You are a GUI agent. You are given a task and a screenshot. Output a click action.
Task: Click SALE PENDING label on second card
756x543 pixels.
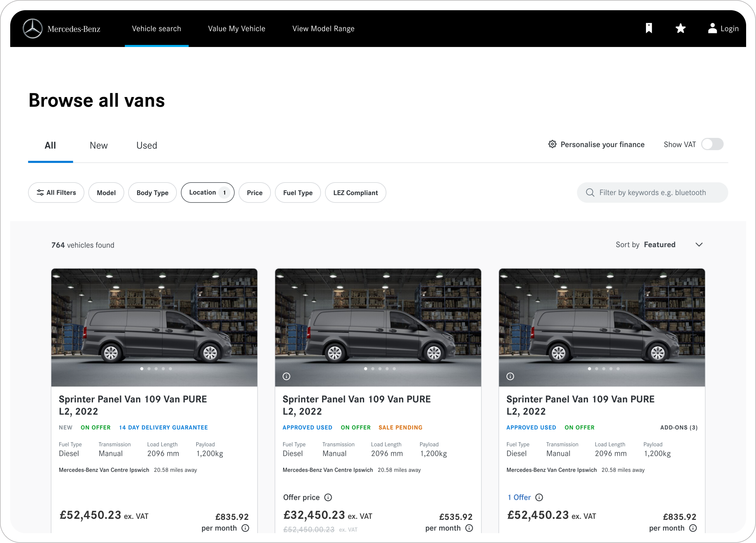coord(400,428)
